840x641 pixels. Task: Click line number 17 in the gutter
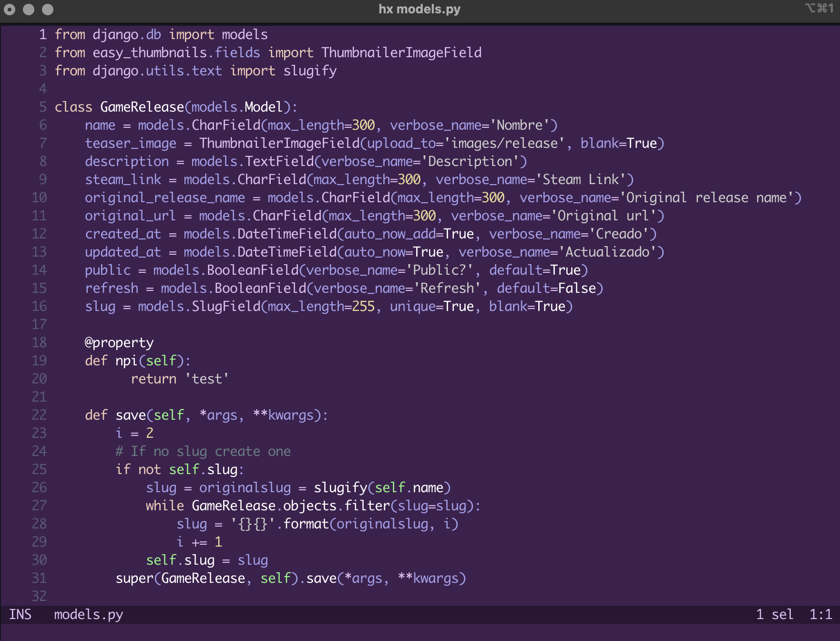pyautogui.click(x=39, y=324)
